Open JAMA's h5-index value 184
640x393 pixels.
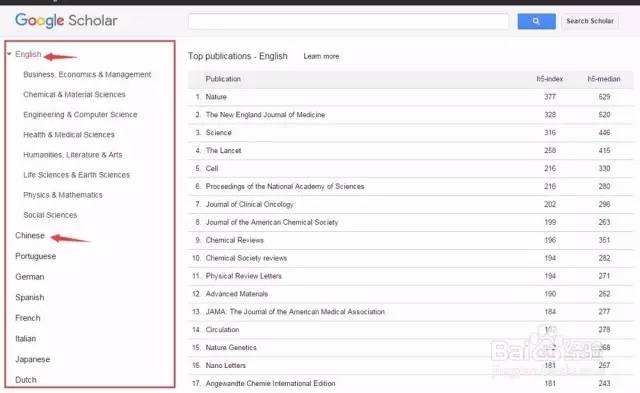coord(550,312)
